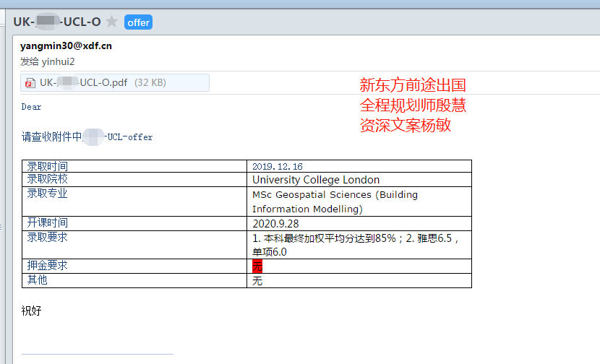
Task: Click the 无 value in 其他 row
Action: 257,281
